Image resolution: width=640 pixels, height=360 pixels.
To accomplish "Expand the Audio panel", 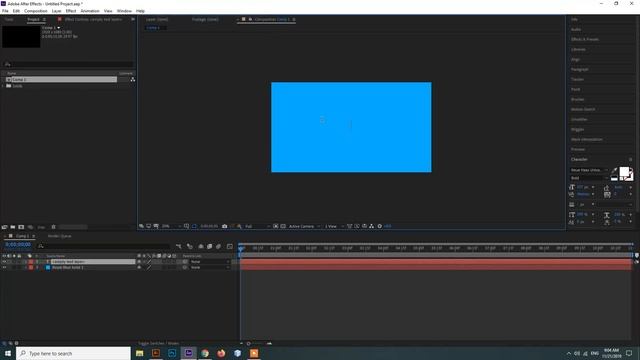I will (576, 29).
